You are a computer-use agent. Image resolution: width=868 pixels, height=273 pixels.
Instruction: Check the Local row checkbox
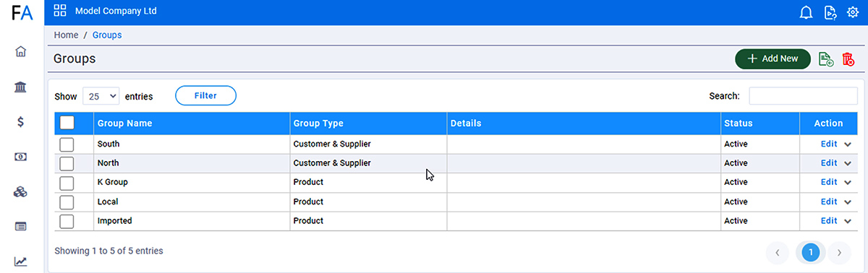click(67, 202)
